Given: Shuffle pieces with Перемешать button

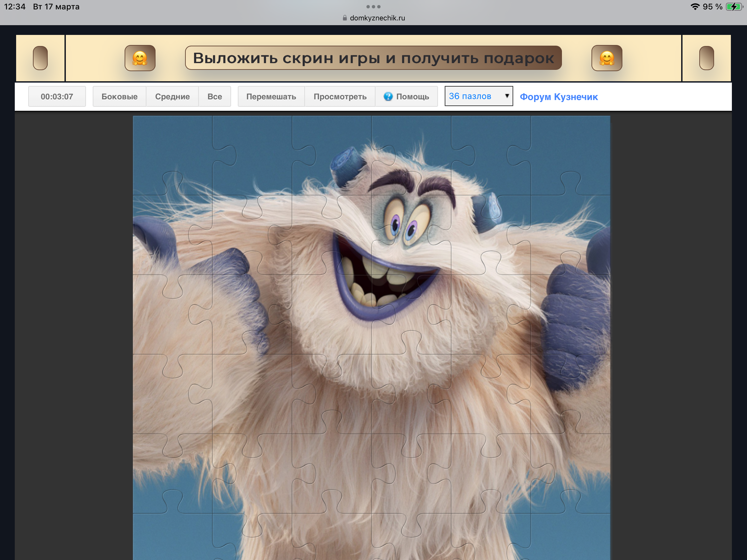Looking at the screenshot, I should point(271,97).
